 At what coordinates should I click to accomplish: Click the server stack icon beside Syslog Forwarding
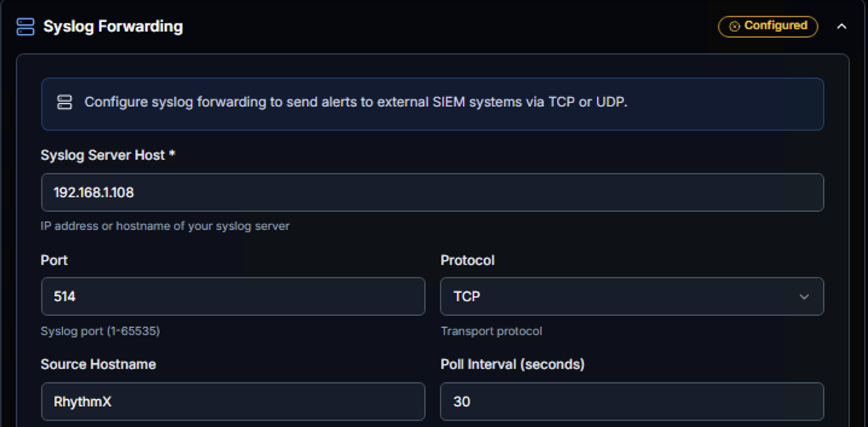pos(25,27)
